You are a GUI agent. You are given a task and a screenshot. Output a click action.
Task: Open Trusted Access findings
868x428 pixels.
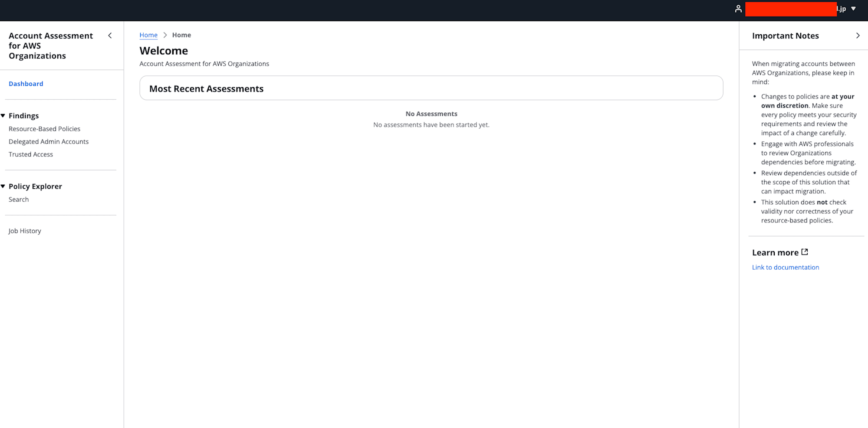tap(31, 154)
